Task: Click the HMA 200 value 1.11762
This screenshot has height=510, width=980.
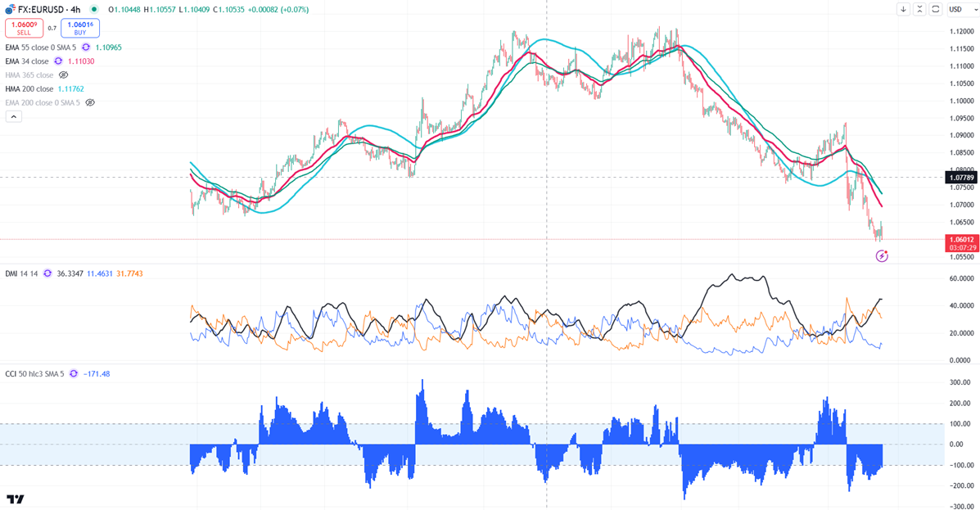Action: 70,88
